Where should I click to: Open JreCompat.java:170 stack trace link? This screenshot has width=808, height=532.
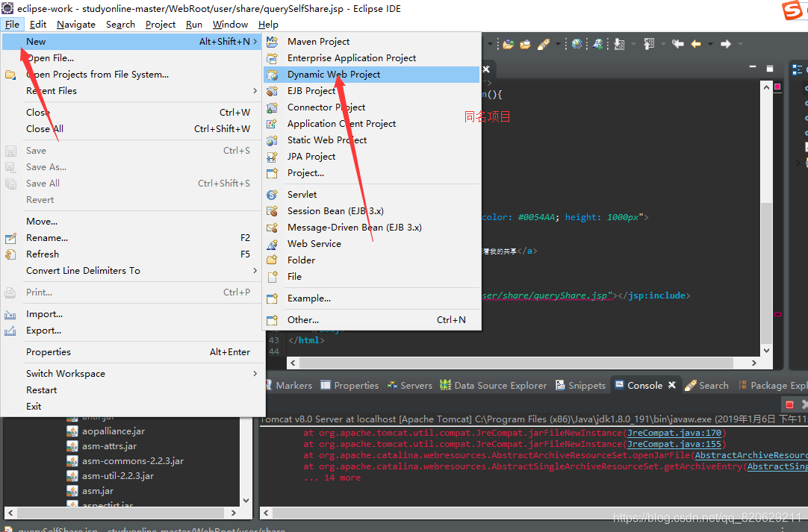(674, 433)
